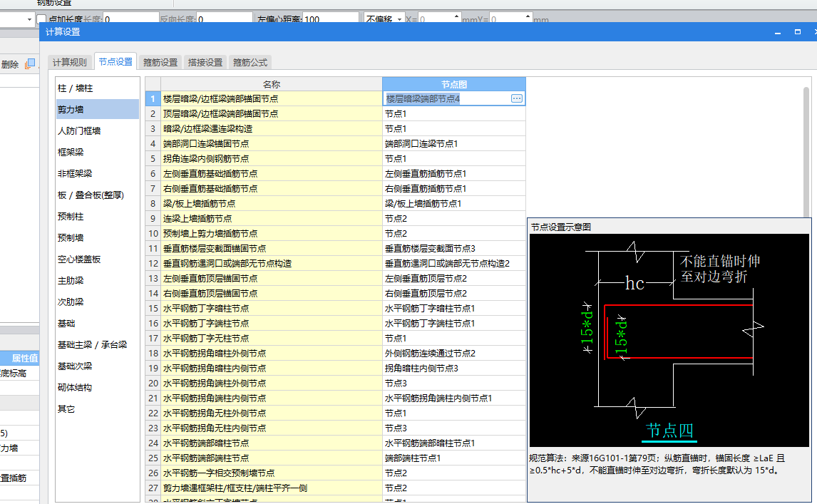Maximize the 计算设置 dialog
The width and height of the screenshot is (817, 504).
(x=797, y=32)
